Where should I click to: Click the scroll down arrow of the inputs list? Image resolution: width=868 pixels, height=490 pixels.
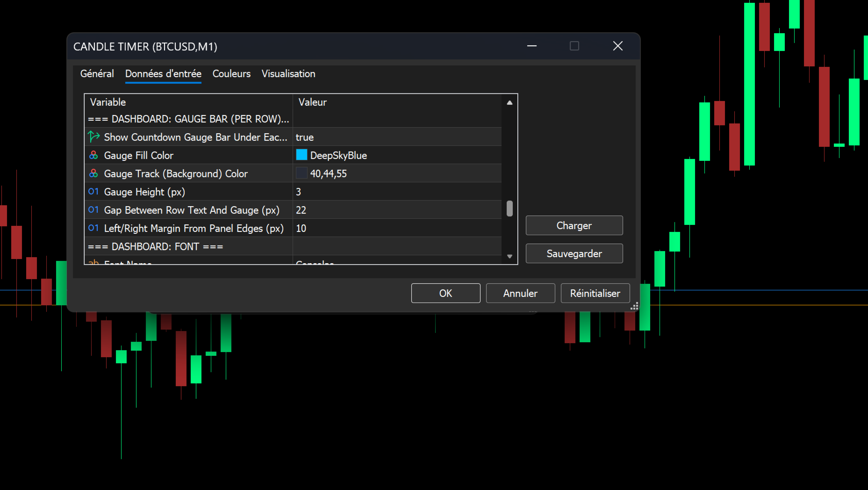click(x=509, y=256)
